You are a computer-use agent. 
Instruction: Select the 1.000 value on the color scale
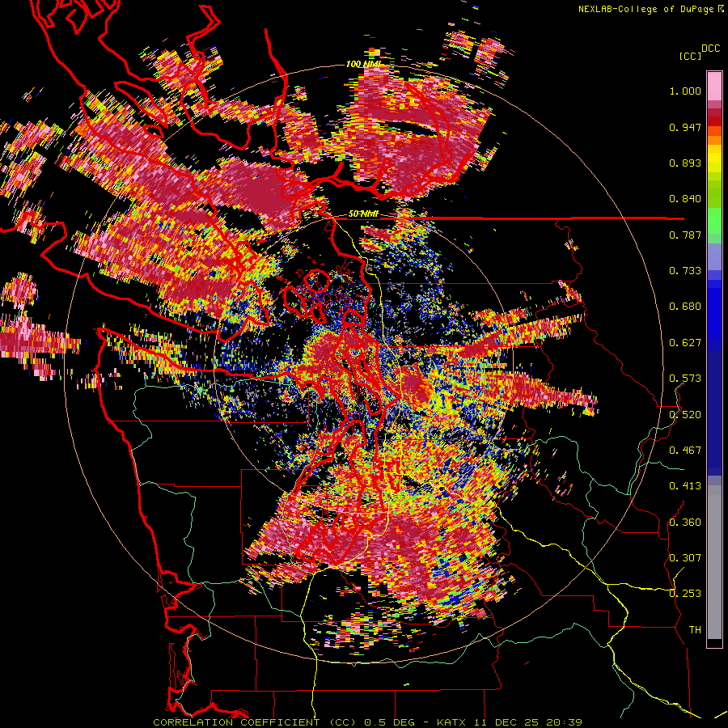tap(685, 91)
